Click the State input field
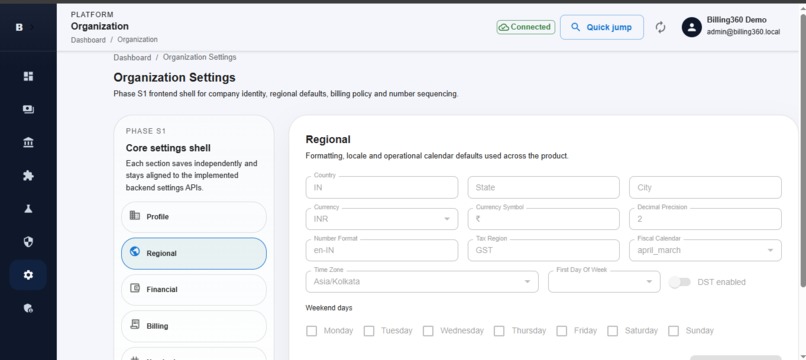The height and width of the screenshot is (360, 806). (543, 187)
